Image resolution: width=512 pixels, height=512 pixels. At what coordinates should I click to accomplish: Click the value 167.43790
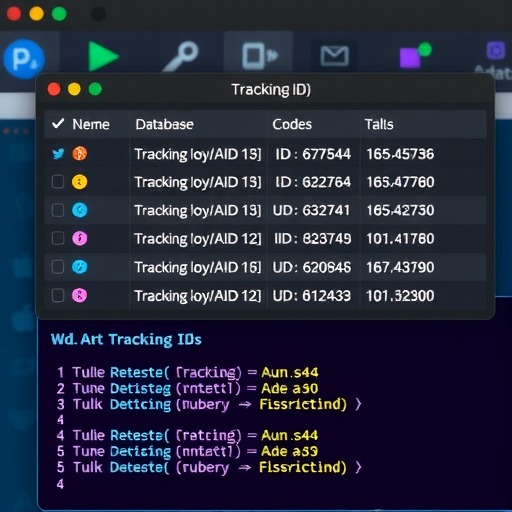[400, 267]
